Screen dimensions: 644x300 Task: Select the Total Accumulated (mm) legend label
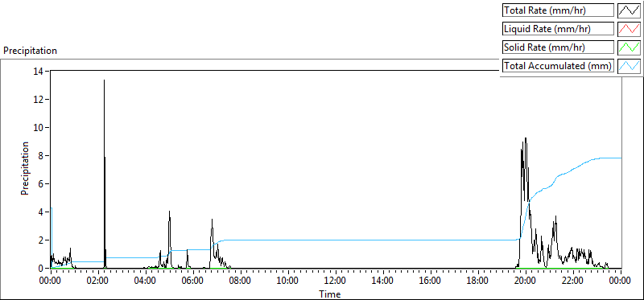pos(558,66)
